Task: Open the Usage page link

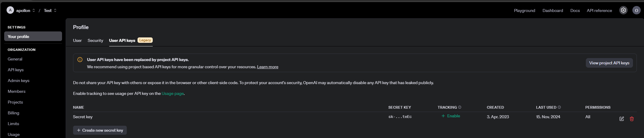Action: coord(173,93)
